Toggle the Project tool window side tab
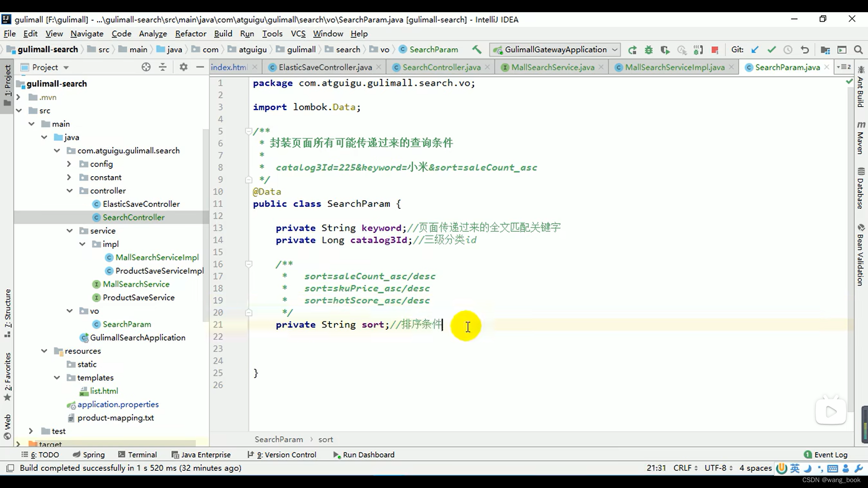This screenshot has width=868, height=488. (8, 85)
